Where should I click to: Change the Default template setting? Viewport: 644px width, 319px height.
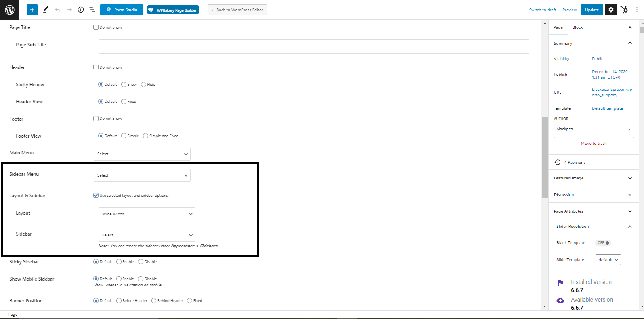point(607,108)
